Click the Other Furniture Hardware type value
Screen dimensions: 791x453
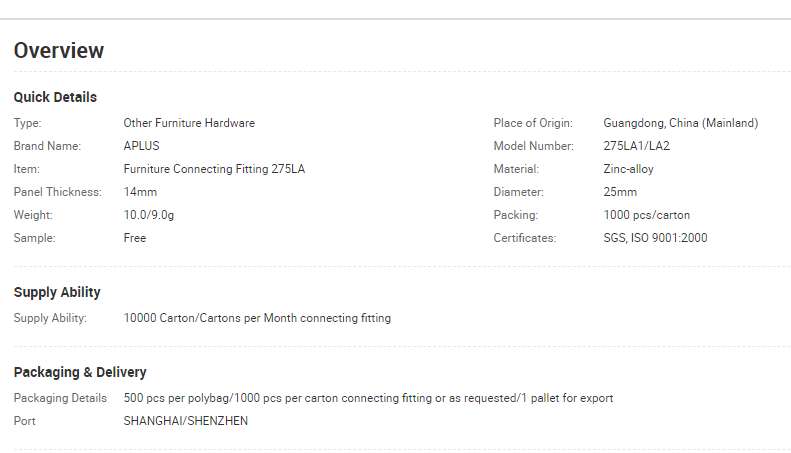[189, 123]
